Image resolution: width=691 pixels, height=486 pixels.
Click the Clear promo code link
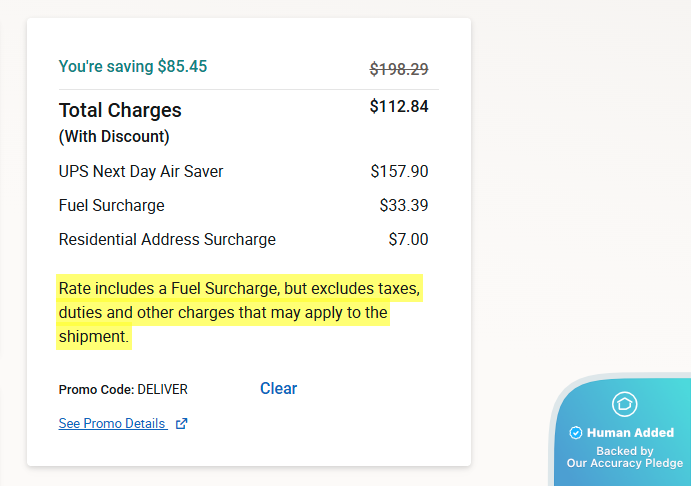(x=278, y=389)
